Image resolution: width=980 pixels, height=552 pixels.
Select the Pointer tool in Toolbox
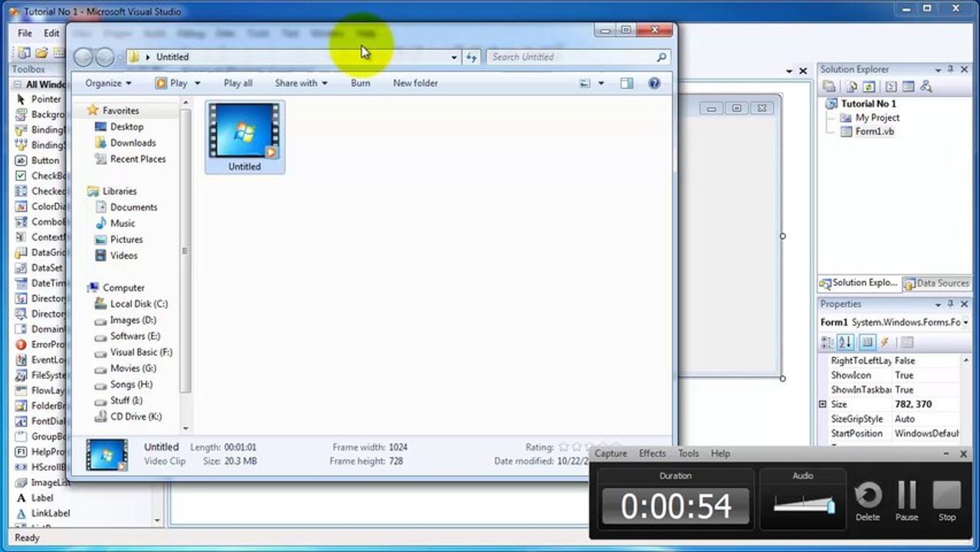(x=38, y=99)
